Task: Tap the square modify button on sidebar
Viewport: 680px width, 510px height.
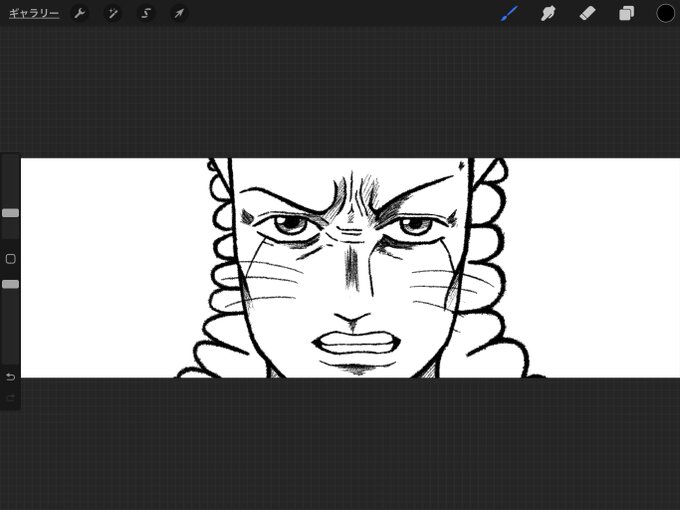Action: [10, 259]
